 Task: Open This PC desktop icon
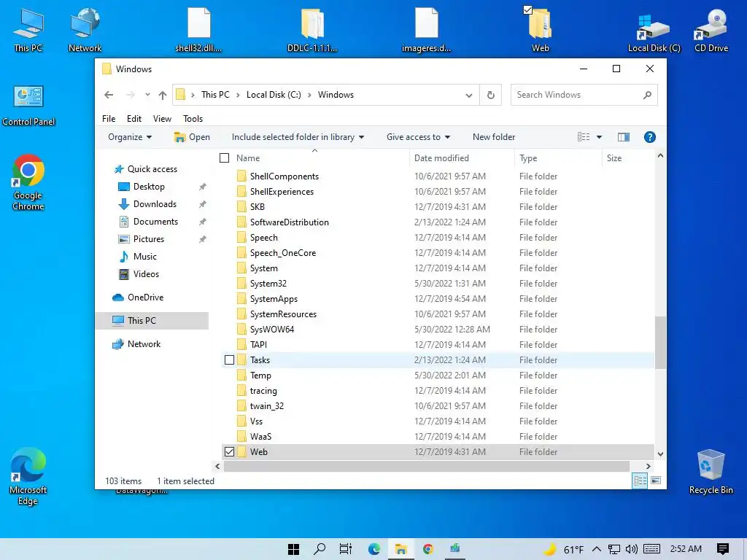click(x=28, y=30)
